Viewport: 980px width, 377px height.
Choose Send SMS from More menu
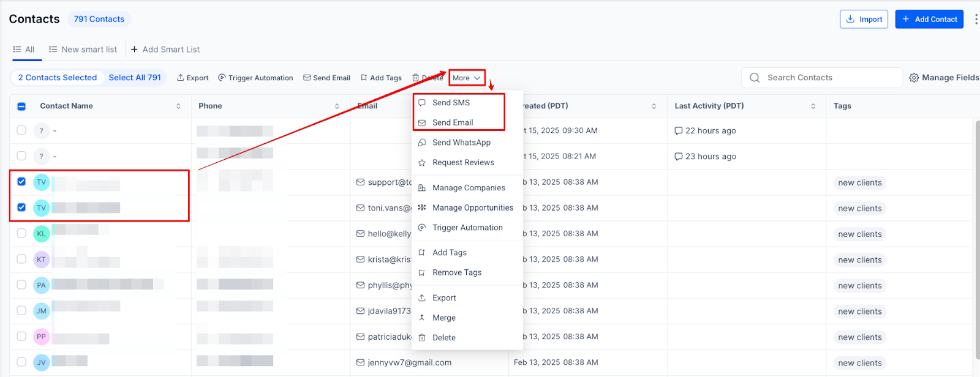pyautogui.click(x=467, y=103)
